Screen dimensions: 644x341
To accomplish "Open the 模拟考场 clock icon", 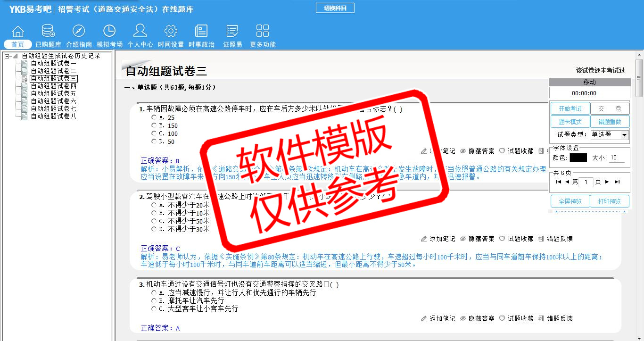I will click(109, 32).
